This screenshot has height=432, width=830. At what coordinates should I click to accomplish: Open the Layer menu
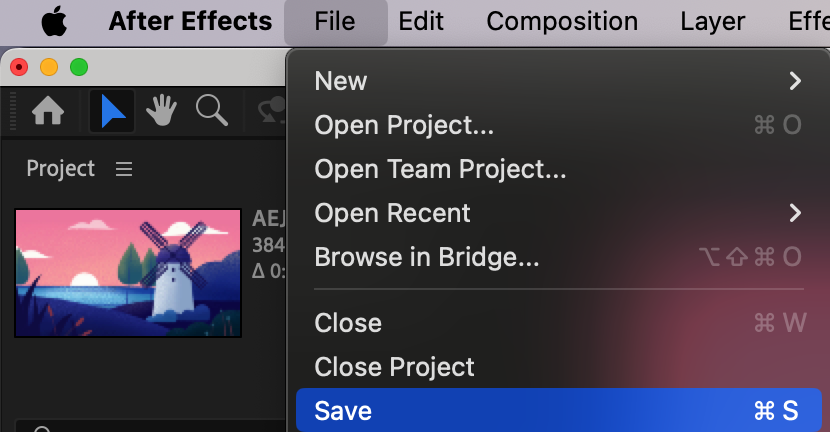[713, 21]
